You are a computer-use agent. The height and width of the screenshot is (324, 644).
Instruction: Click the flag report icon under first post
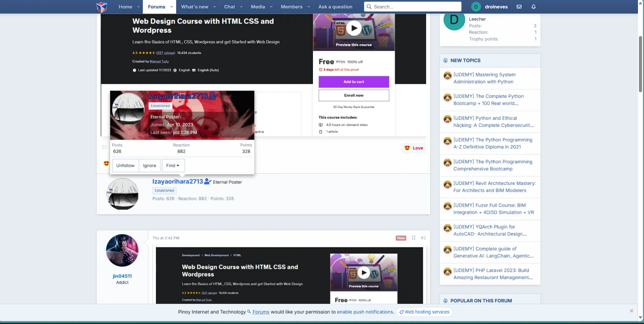coord(105,147)
